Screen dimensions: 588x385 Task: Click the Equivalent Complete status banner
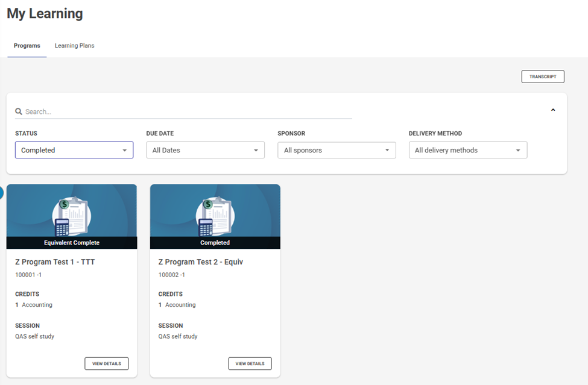(72, 243)
